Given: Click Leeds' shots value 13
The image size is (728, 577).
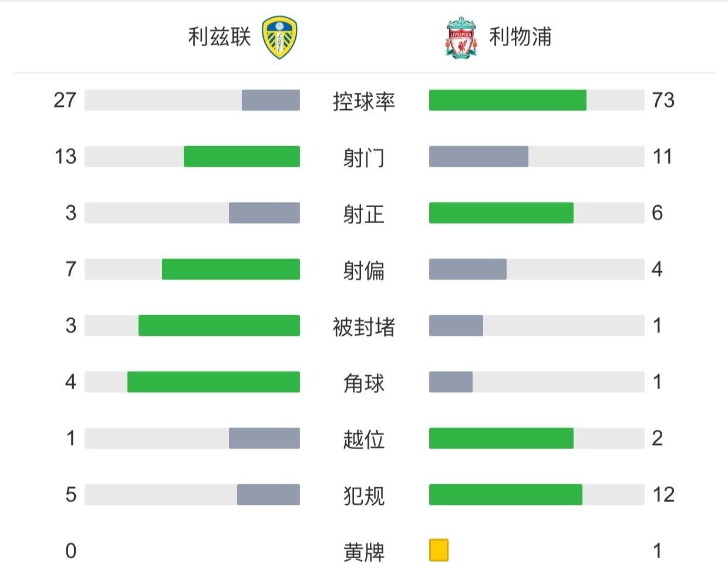Looking at the screenshot, I should [x=65, y=157].
